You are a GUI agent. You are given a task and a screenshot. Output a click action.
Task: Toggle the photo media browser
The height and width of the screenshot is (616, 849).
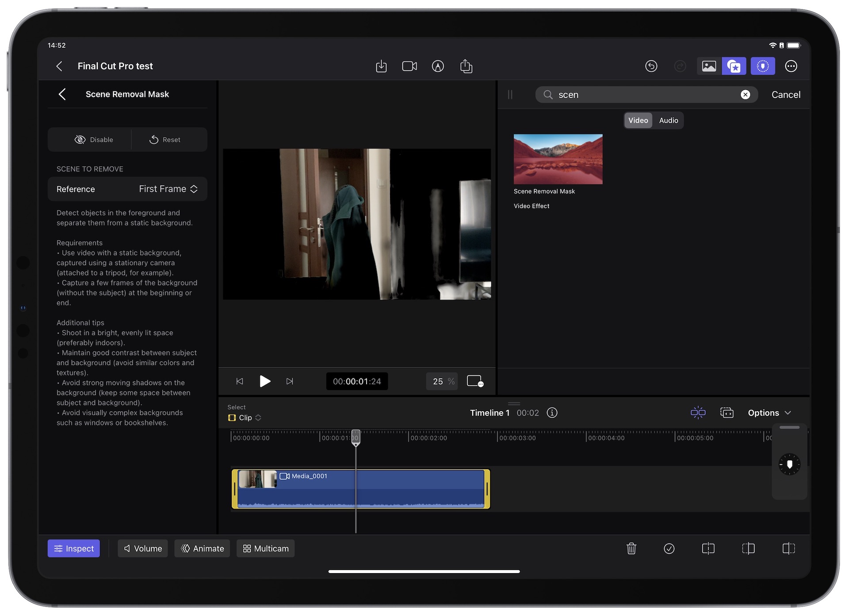pos(709,66)
